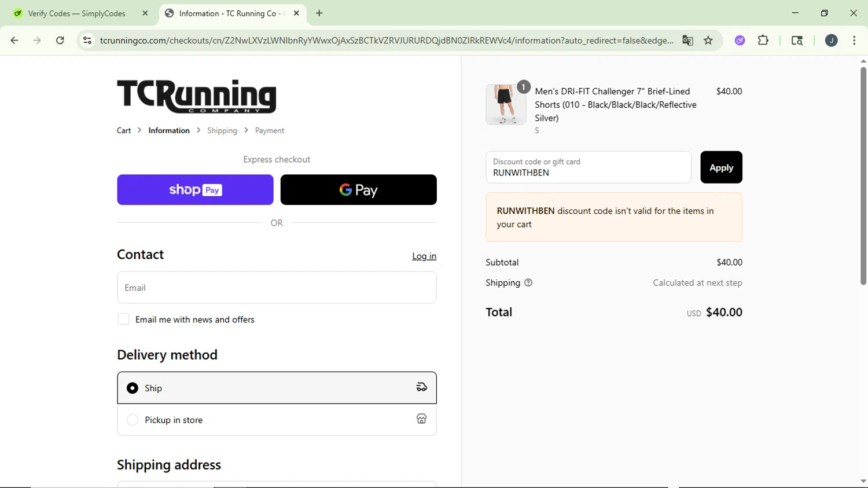
Task: Click the Shipping address heading
Action: pos(169,465)
